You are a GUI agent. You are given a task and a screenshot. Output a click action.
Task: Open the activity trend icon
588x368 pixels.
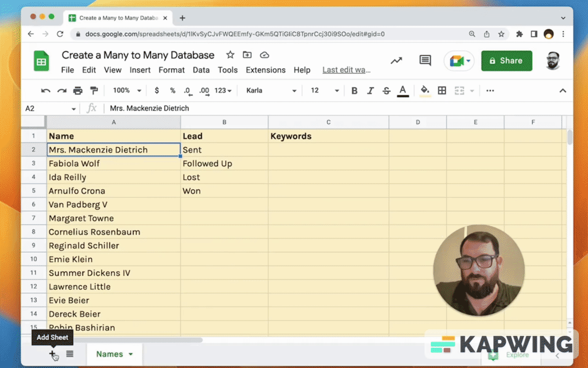(396, 61)
